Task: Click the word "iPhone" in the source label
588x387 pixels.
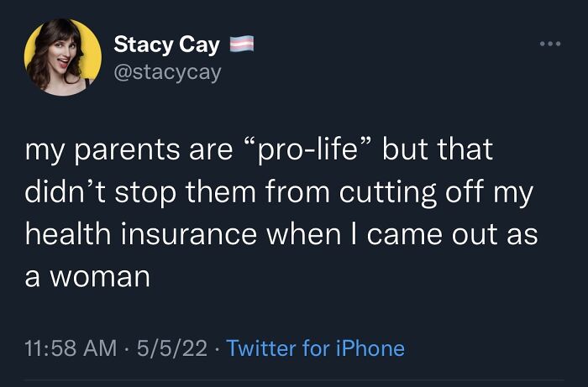Action: [x=369, y=348]
